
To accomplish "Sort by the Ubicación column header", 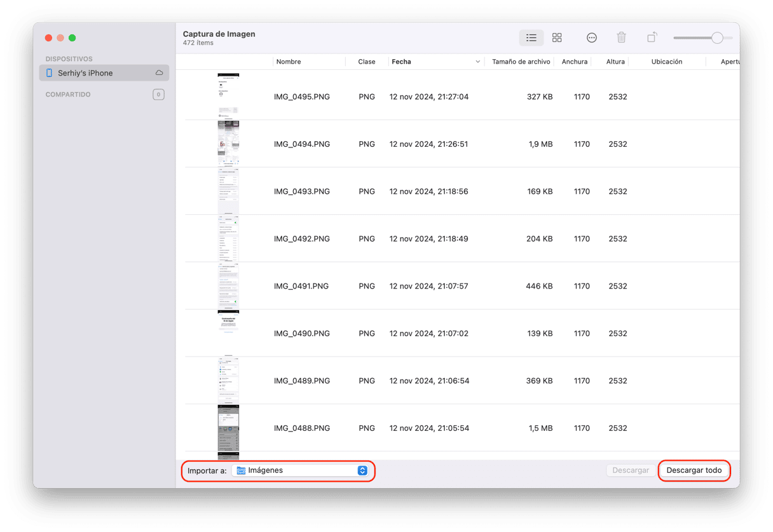I will point(667,62).
